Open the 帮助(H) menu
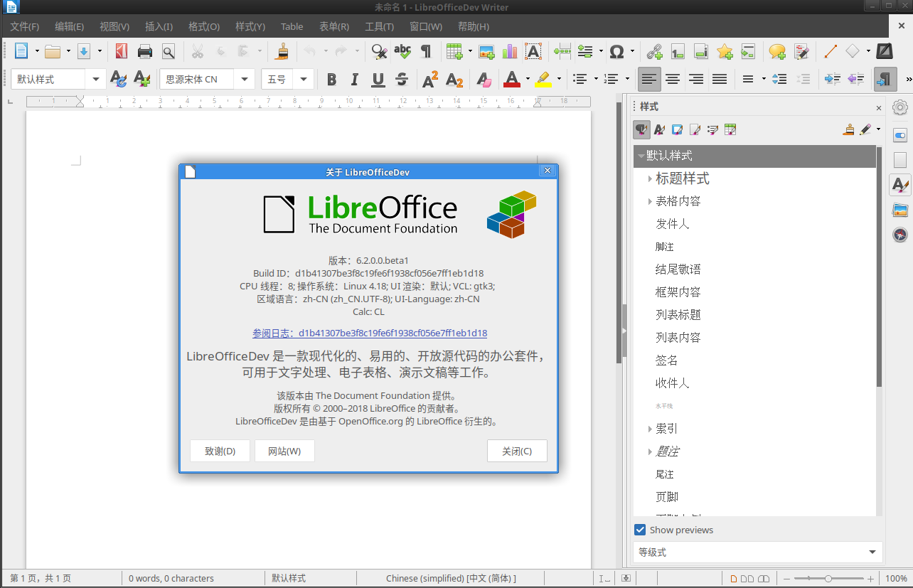 tap(474, 26)
